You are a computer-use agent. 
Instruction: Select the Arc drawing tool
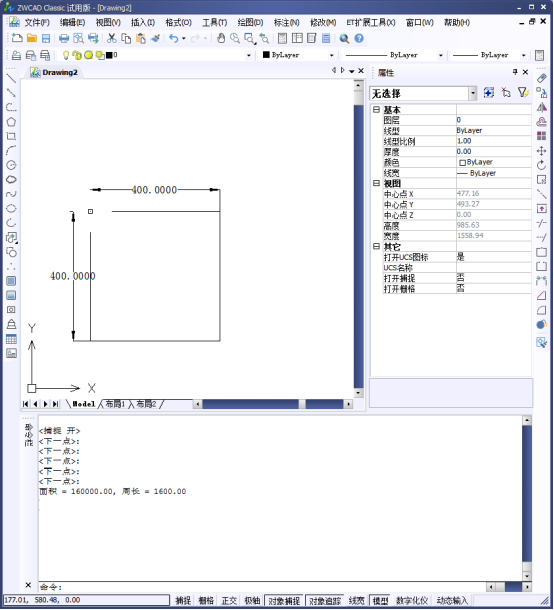click(x=11, y=151)
